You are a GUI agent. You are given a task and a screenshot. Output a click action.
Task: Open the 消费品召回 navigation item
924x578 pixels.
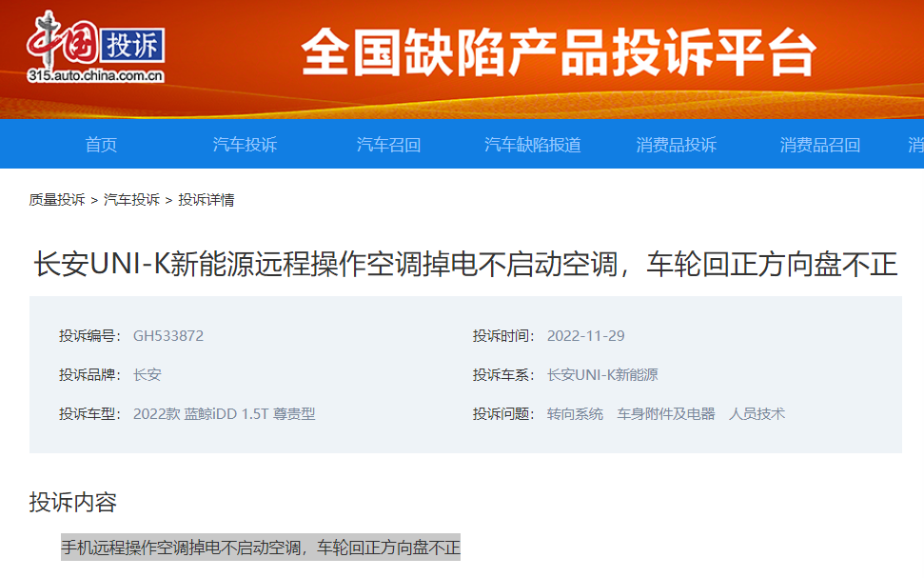(x=821, y=144)
